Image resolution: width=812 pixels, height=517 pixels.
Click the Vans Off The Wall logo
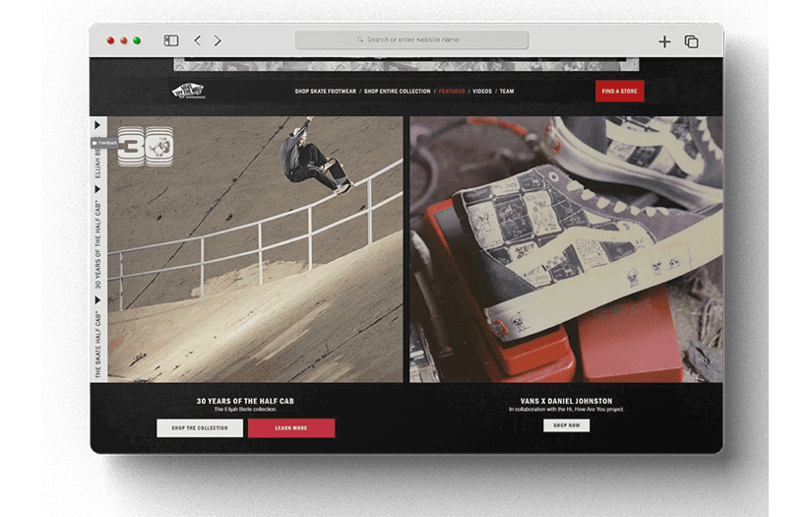(x=189, y=92)
